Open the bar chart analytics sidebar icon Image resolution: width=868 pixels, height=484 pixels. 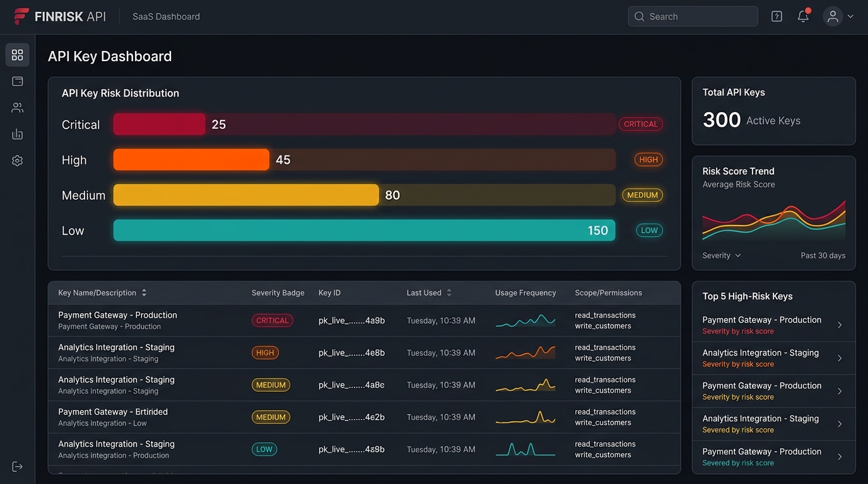click(x=18, y=134)
